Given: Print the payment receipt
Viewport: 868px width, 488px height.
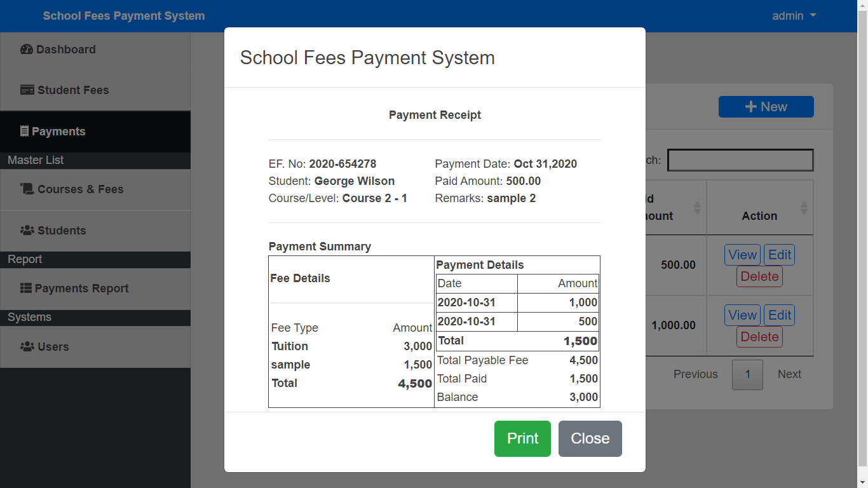Looking at the screenshot, I should point(522,438).
